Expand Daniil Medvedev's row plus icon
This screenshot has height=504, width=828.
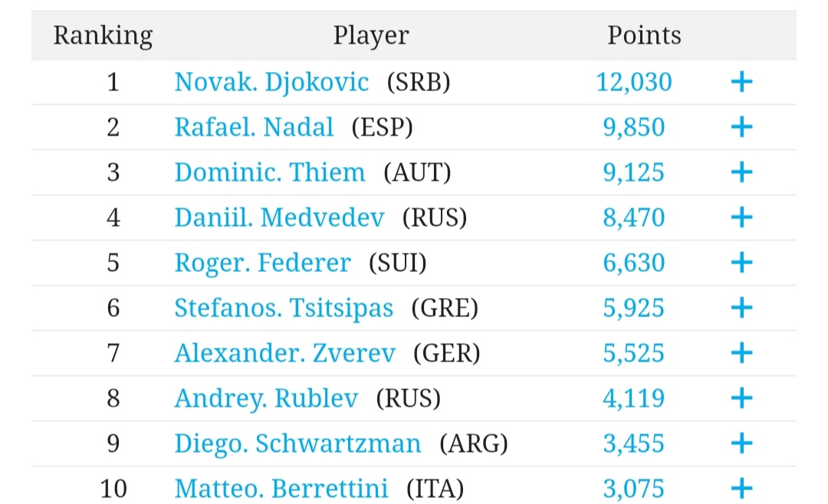(x=741, y=218)
